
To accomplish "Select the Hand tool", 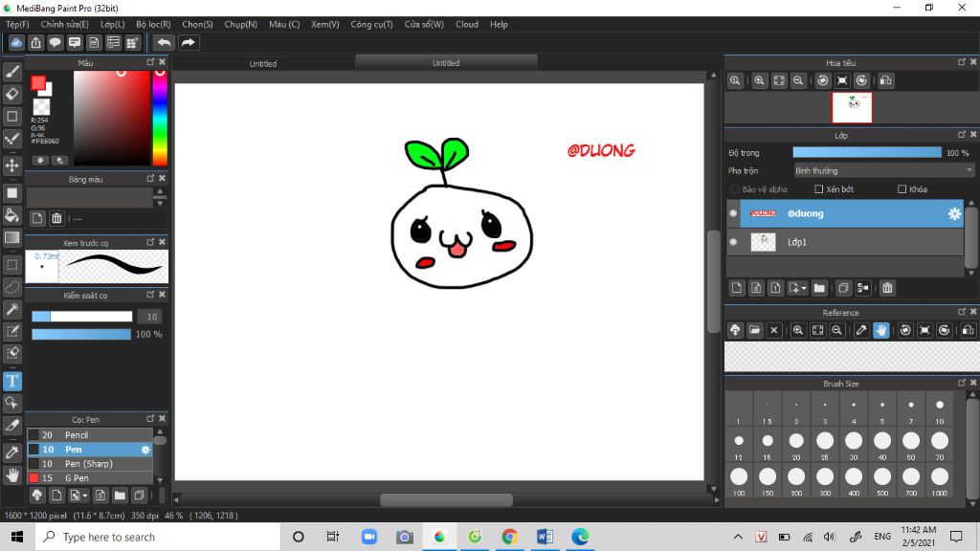I will coord(11,474).
